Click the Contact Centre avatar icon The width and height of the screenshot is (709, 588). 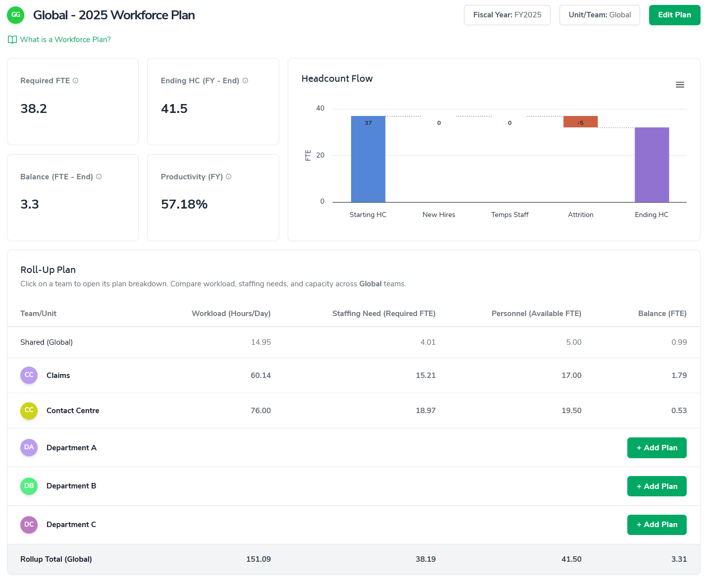(x=29, y=411)
